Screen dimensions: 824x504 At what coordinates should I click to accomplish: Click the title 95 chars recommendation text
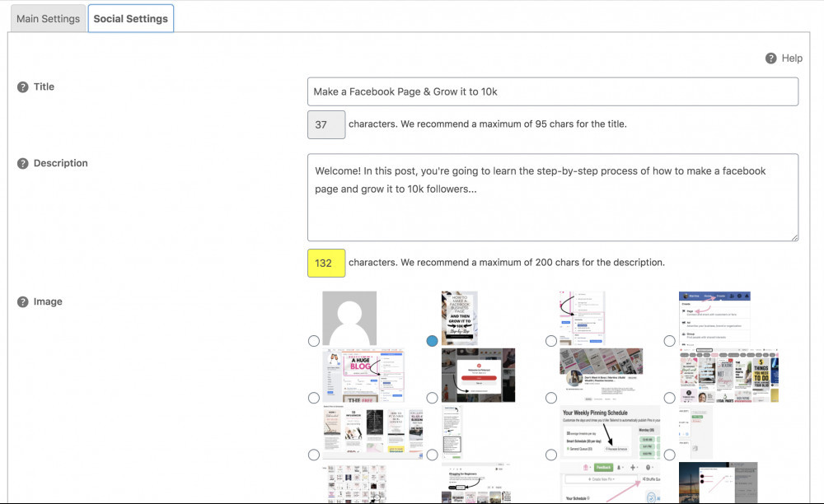pos(488,124)
